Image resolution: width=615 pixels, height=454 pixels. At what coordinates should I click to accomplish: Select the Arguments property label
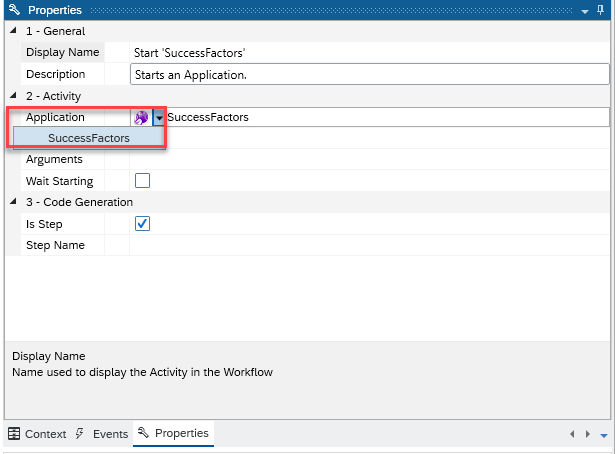click(x=54, y=159)
